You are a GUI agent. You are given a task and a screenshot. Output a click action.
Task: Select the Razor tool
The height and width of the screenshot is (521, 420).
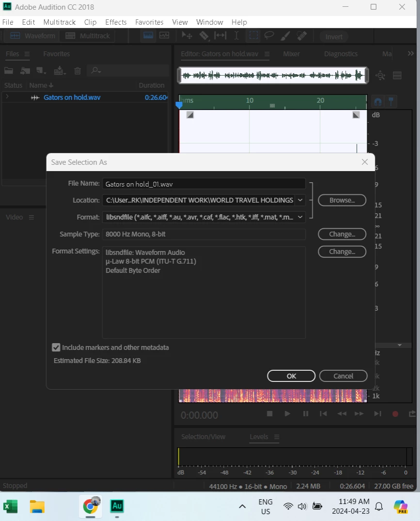[204, 35]
